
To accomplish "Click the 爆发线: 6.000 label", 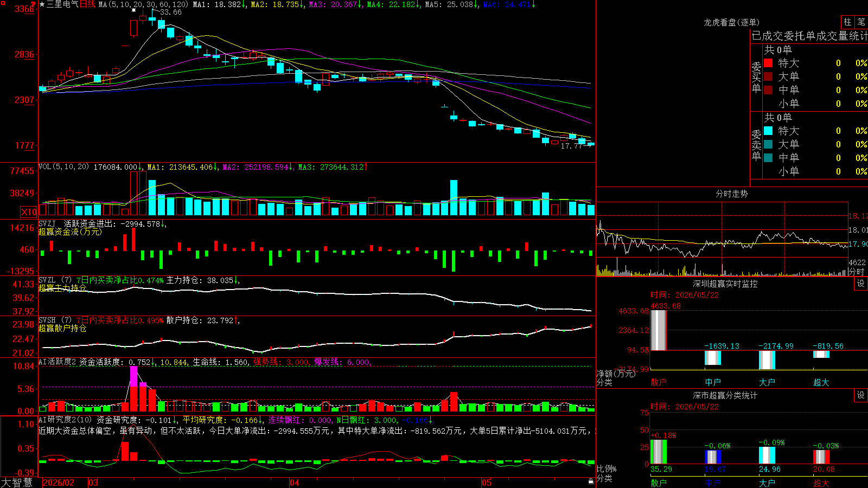I will 342,362.
